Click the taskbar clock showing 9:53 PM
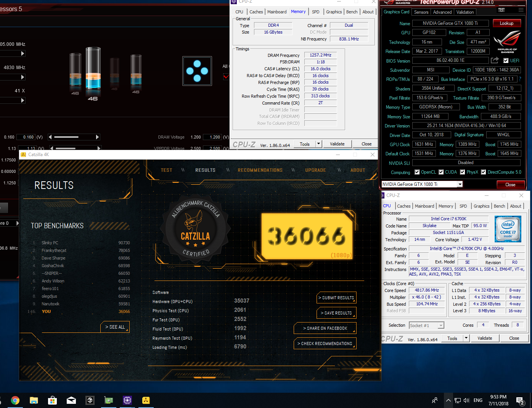This screenshot has width=532, height=408. 498,400
